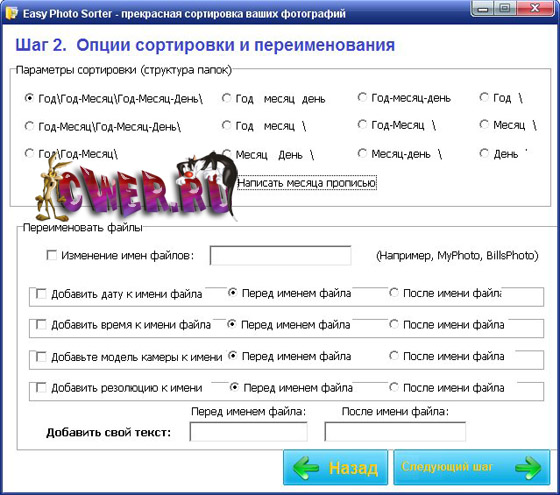The height and width of the screenshot is (495, 560).
Task: Focus the Перед именем файла custom text field
Action: click(x=249, y=431)
